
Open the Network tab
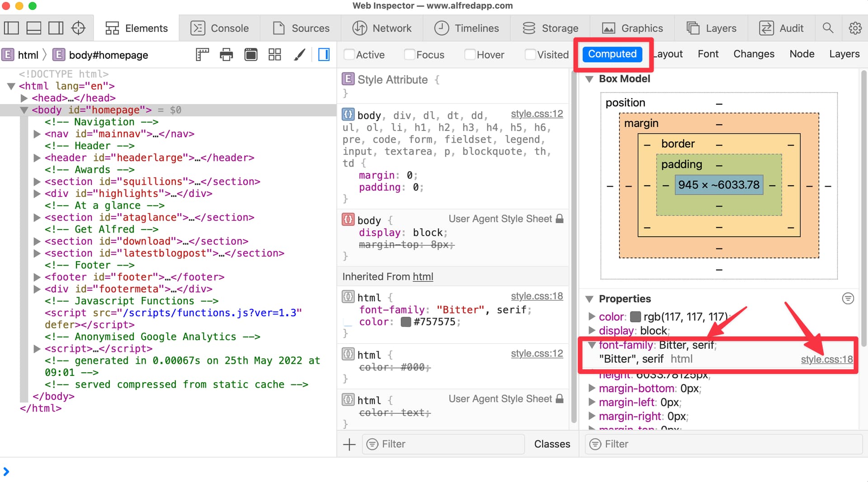(382, 28)
